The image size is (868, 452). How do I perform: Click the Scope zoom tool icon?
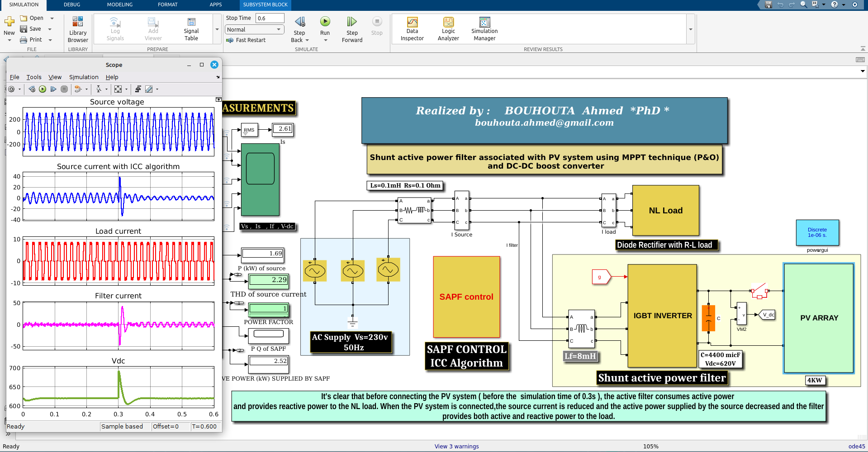(x=99, y=89)
